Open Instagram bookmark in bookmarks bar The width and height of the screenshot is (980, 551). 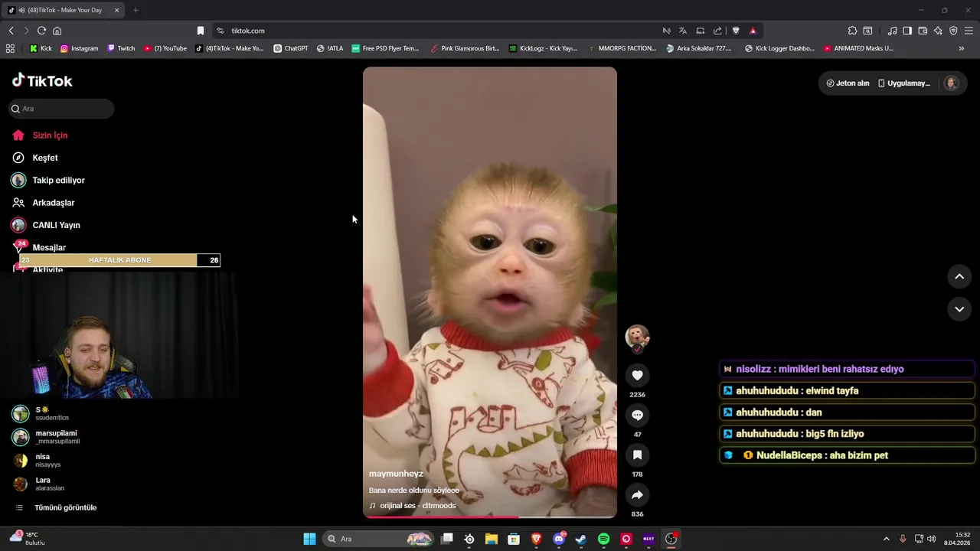pyautogui.click(x=80, y=48)
